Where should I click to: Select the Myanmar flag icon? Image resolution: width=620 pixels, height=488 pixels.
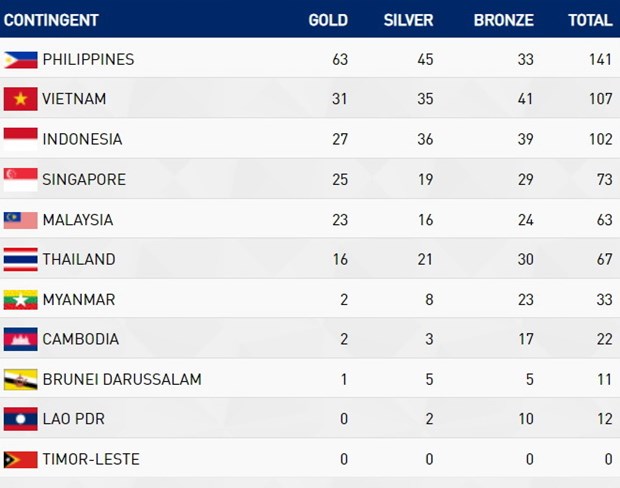click(x=21, y=300)
